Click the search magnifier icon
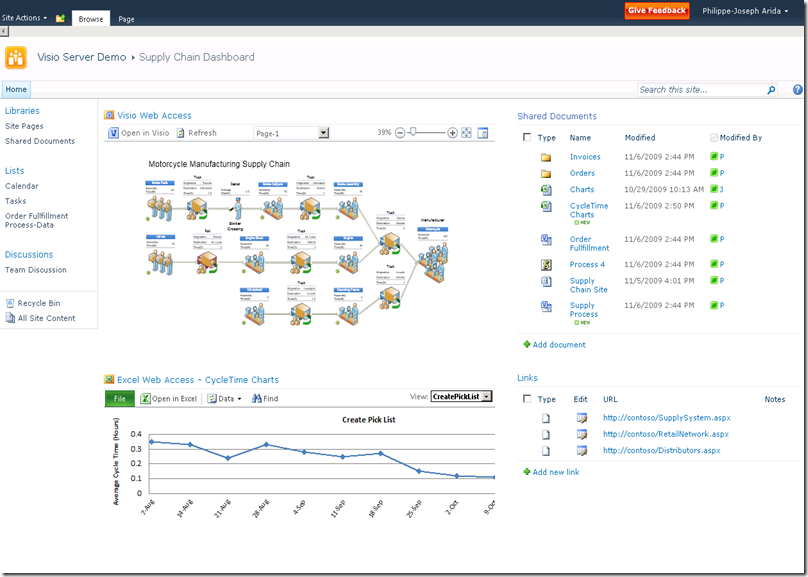 click(771, 89)
